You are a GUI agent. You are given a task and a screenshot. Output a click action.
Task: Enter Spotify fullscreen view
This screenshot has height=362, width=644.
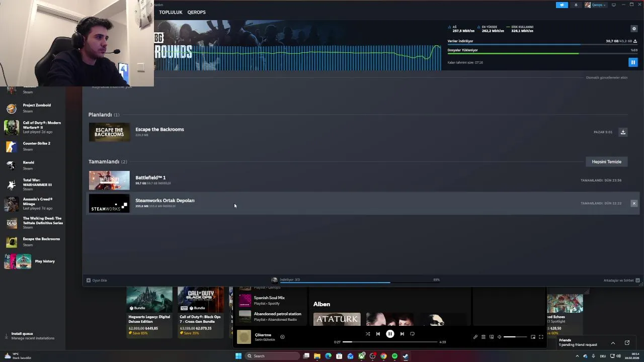(x=541, y=337)
